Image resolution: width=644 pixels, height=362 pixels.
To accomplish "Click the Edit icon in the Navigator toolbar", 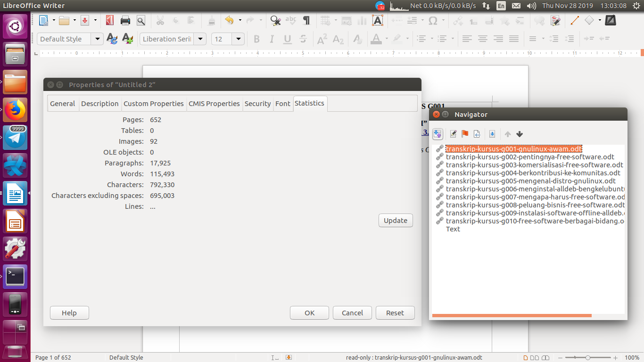I will tap(453, 134).
